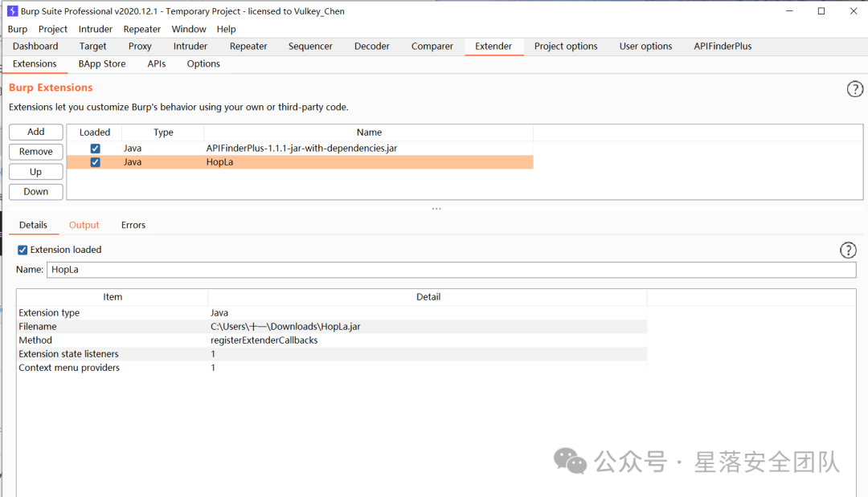This screenshot has width=868, height=497.
Task: Open the Window menu
Action: pos(189,29)
